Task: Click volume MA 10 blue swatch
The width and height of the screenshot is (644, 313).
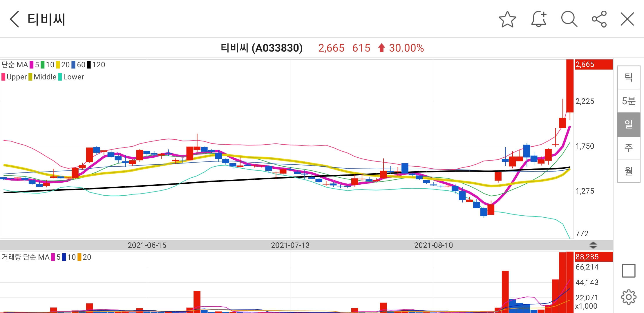Action: [x=64, y=257]
